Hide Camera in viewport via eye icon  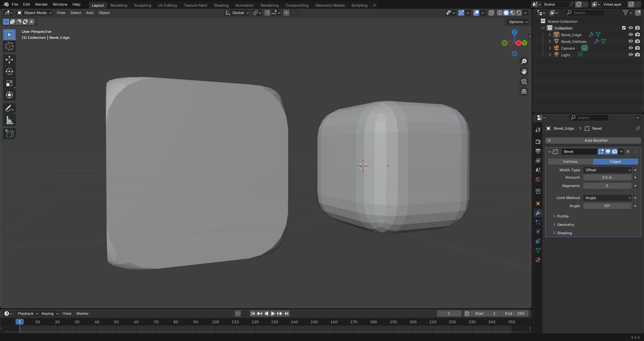[x=631, y=48]
